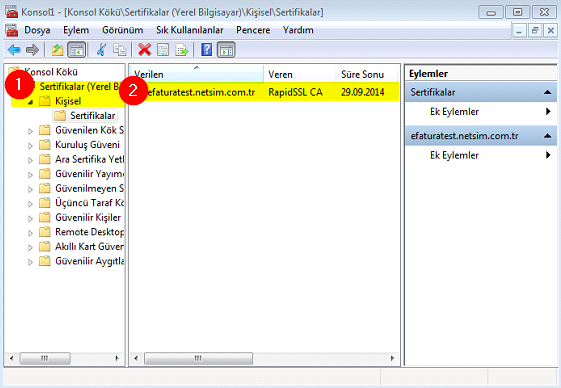Expand Güvenilir Aygıtlar node arrow
This screenshot has height=388, width=561.
[x=30, y=262]
